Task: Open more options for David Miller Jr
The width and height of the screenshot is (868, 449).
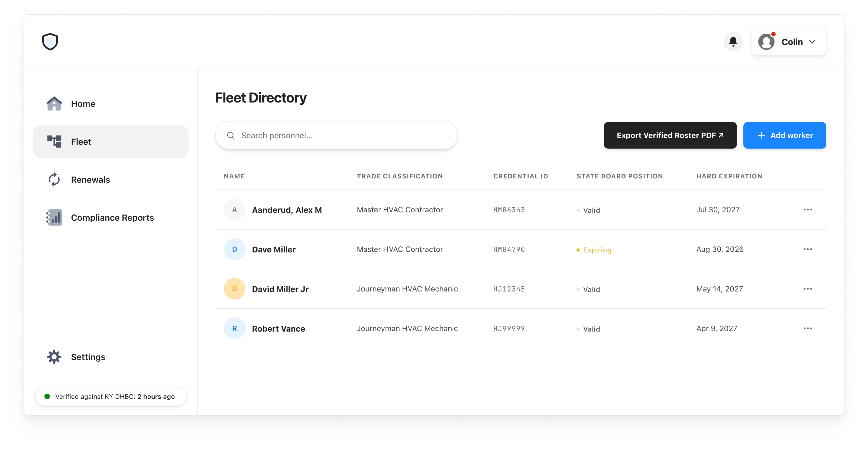Action: pyautogui.click(x=808, y=289)
